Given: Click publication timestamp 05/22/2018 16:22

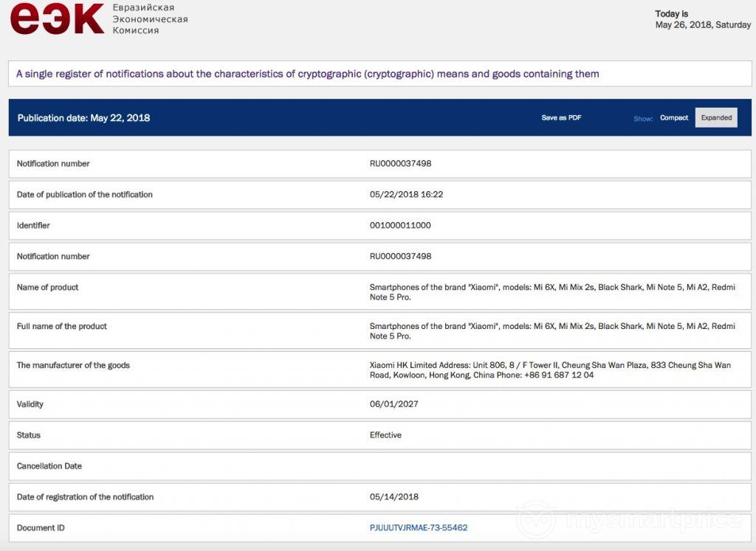Looking at the screenshot, I should tap(407, 194).
